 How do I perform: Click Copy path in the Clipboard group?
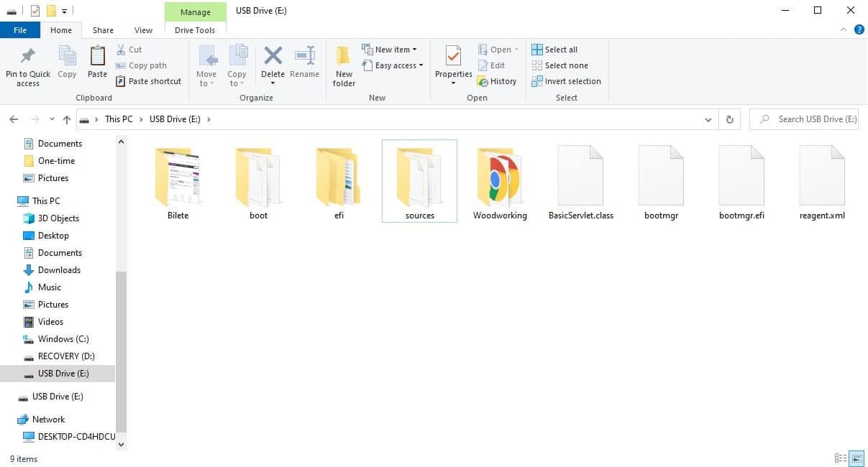tap(144, 65)
